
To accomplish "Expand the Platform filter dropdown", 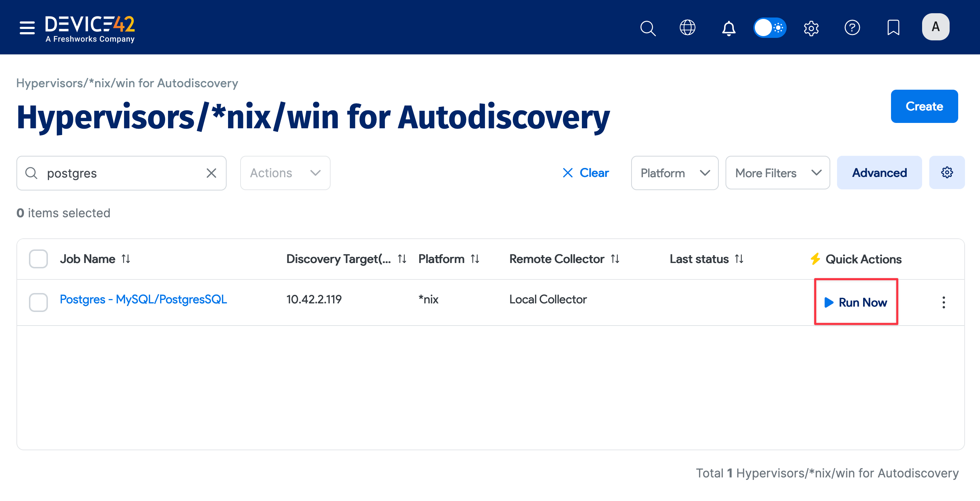I will click(x=674, y=173).
